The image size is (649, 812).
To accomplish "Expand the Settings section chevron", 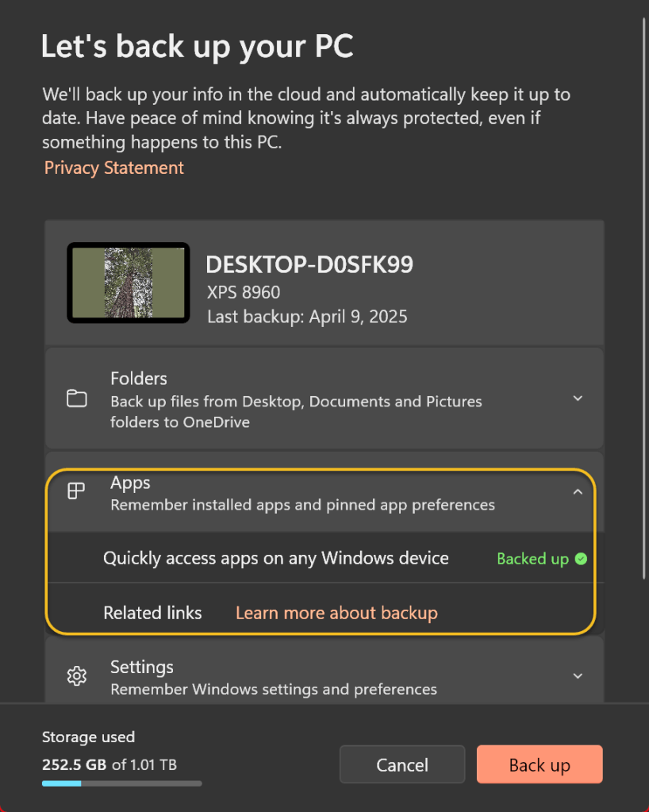I will pyautogui.click(x=578, y=676).
